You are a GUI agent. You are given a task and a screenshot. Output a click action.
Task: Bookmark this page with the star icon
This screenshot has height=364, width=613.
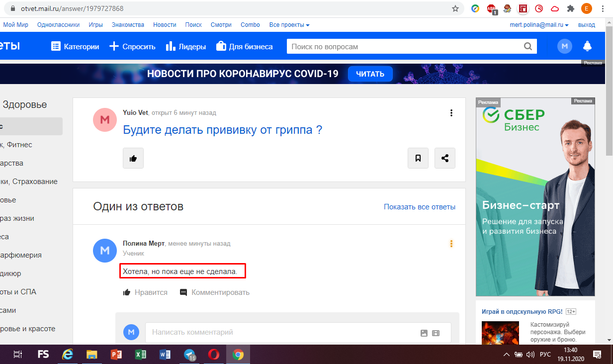[455, 8]
